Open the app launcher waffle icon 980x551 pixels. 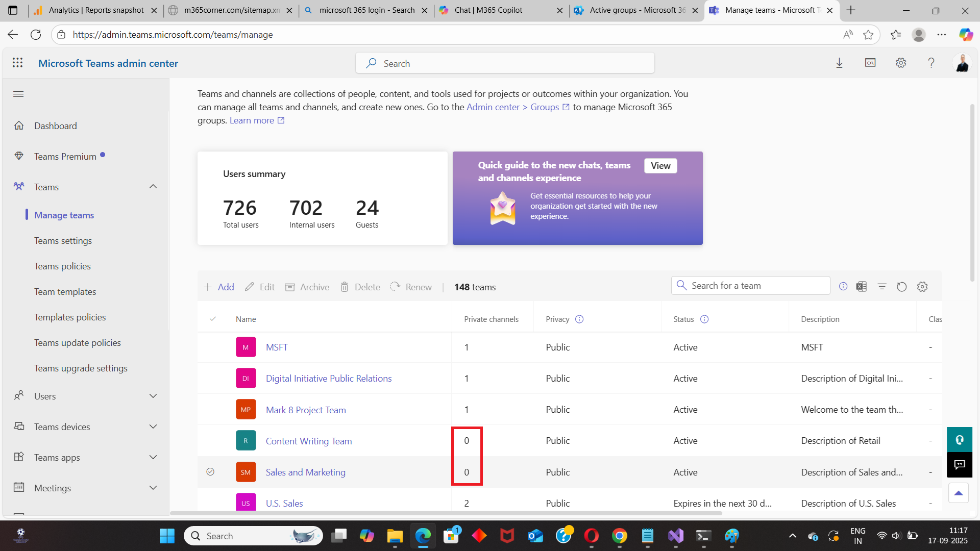[x=18, y=63]
